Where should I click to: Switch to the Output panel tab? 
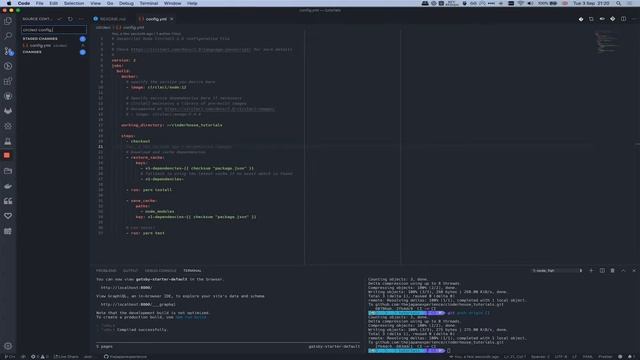(130, 271)
